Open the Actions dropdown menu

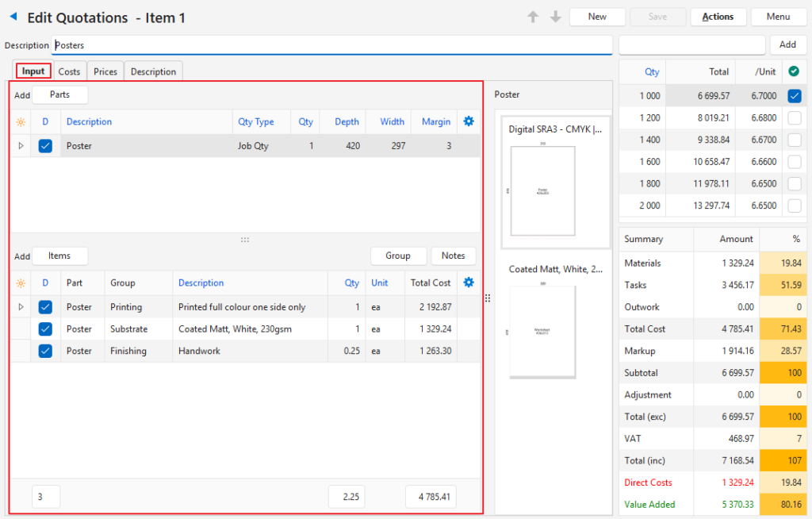click(718, 17)
